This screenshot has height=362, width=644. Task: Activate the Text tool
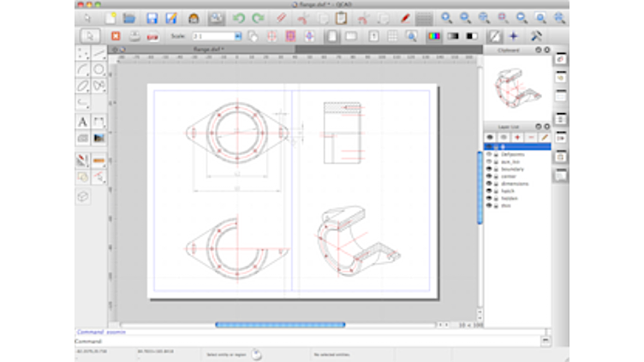pyautogui.click(x=83, y=122)
